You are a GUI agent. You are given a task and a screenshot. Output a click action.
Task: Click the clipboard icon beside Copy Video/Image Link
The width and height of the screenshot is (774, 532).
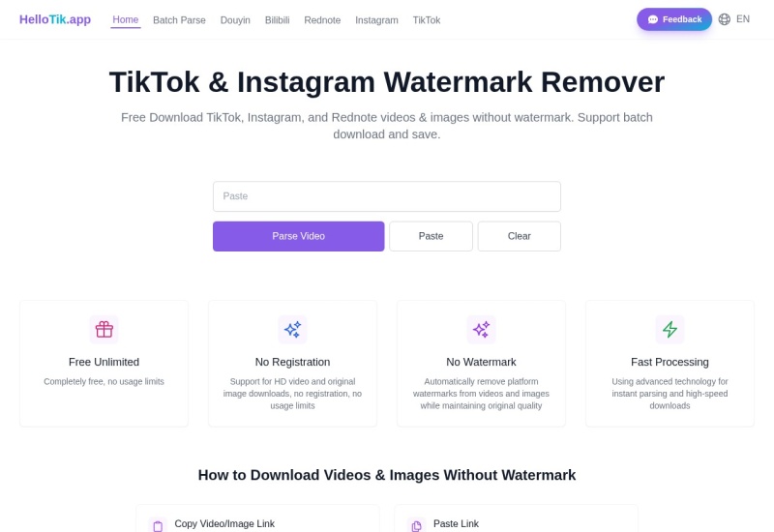point(158,526)
